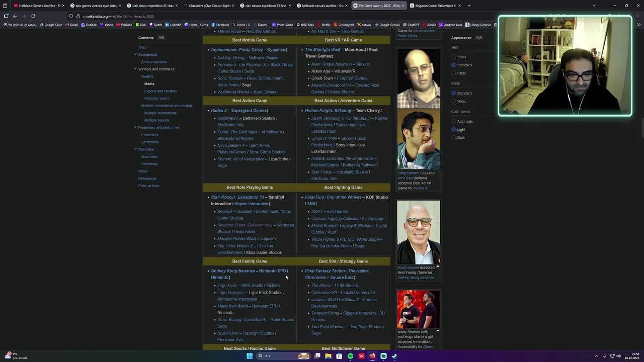This screenshot has height=362, width=644.
Task: Open the YouTube bookmark
Action: [x=124, y=25]
